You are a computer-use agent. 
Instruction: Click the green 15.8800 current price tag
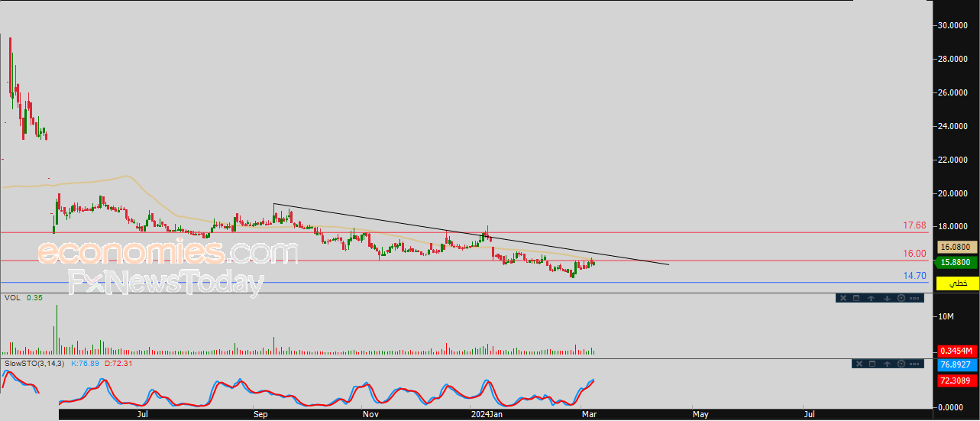[x=957, y=262]
